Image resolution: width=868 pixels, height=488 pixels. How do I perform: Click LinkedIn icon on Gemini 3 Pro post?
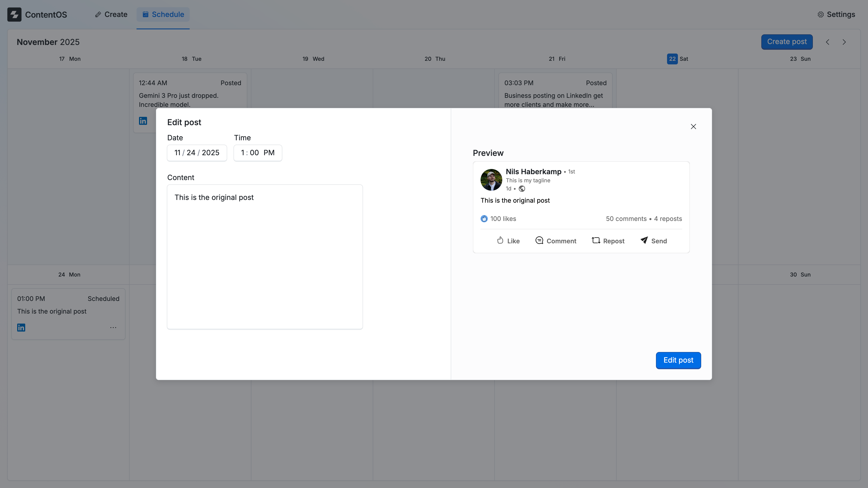(x=143, y=121)
